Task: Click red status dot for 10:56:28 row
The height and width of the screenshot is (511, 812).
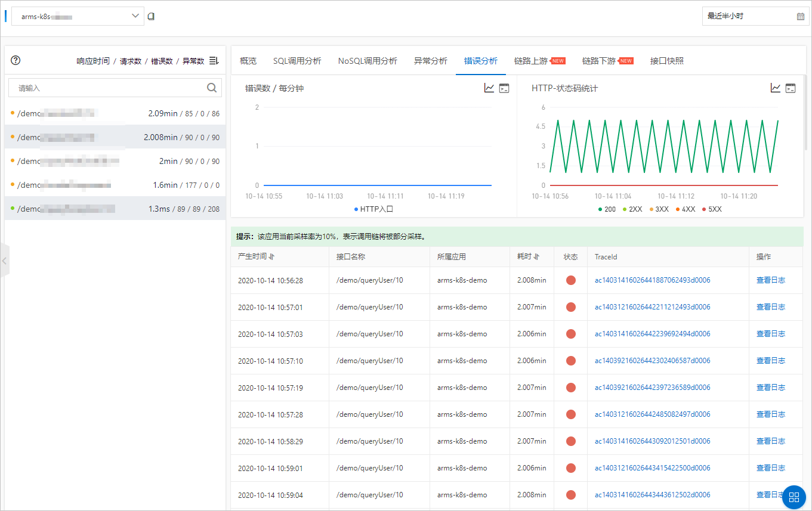Action: pyautogui.click(x=571, y=280)
